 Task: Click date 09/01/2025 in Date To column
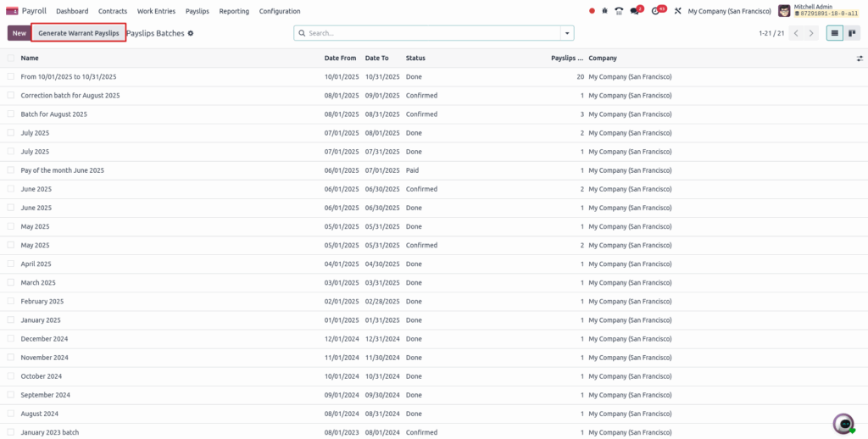382,95
